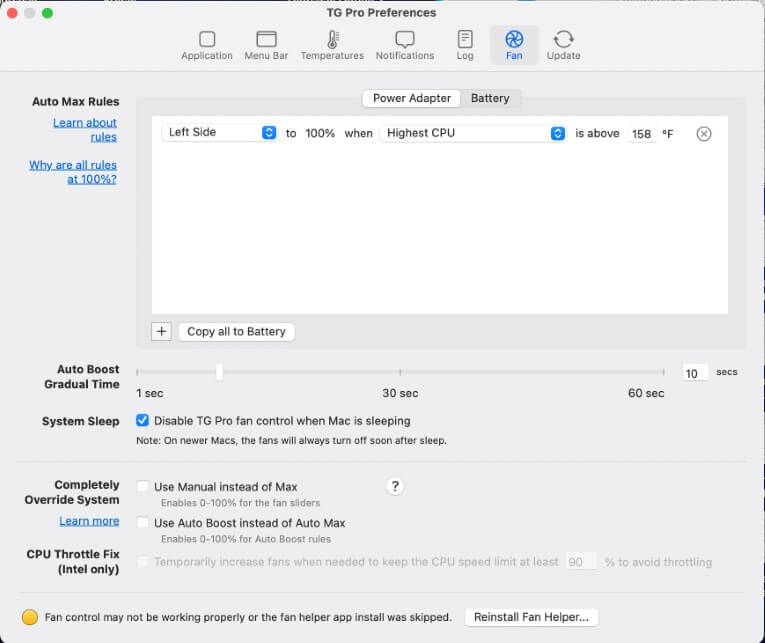Click the green zoom window button
The image size is (765, 643).
tap(47, 13)
